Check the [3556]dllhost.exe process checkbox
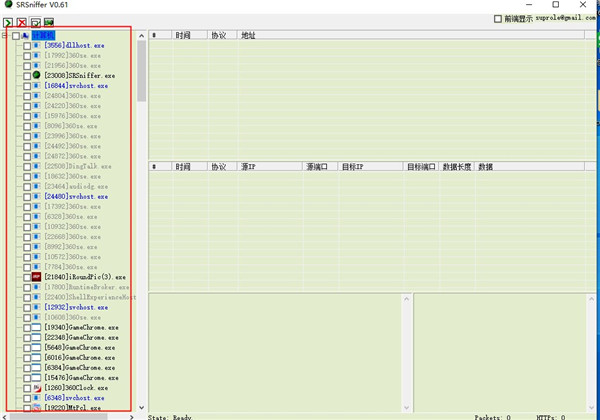 [x=27, y=46]
